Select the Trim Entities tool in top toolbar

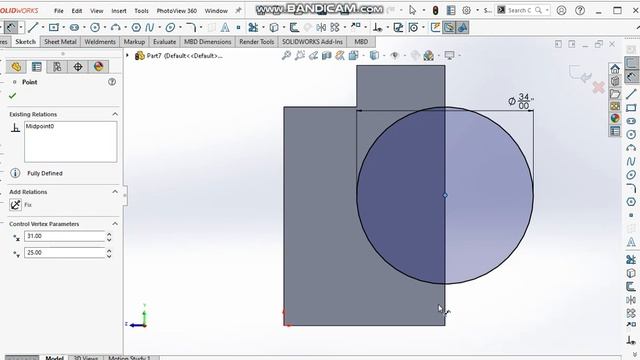(x=253, y=27)
